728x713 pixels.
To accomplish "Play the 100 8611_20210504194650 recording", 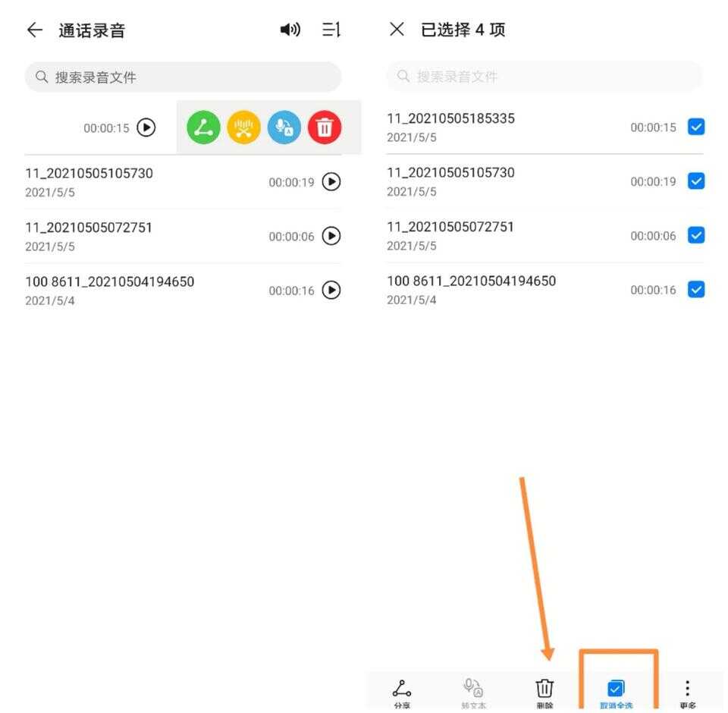I will point(331,290).
